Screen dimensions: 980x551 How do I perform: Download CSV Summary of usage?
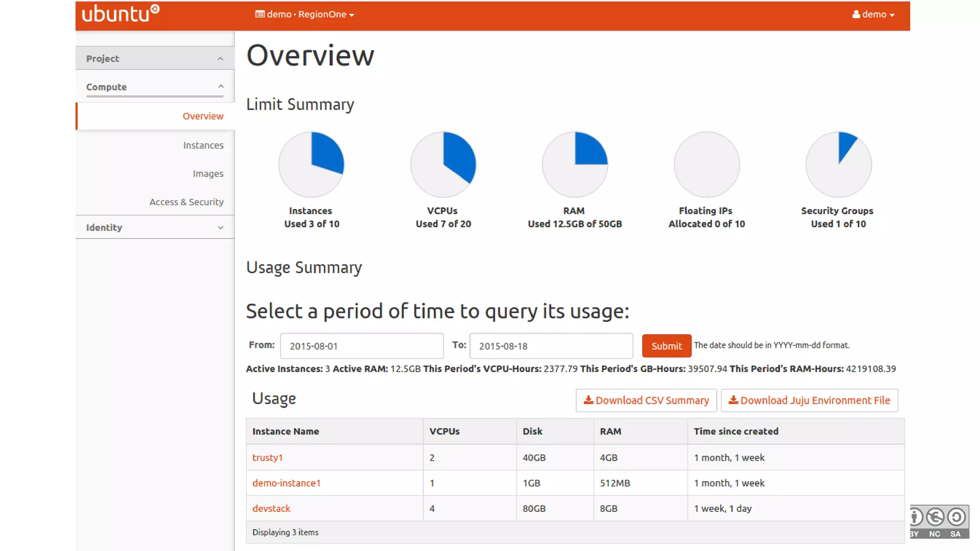click(646, 400)
